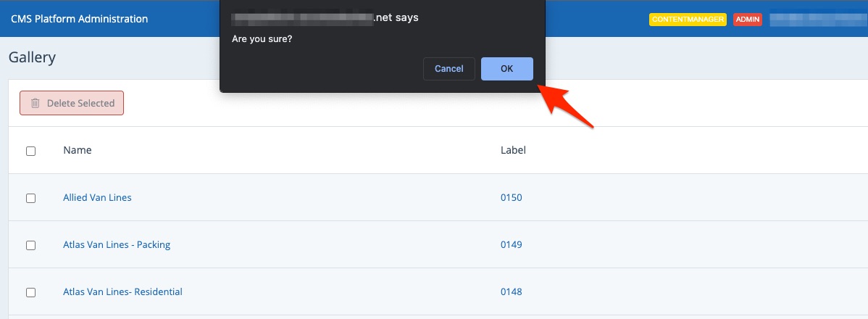This screenshot has height=319, width=868.
Task: Open Atlas Van Lines - Packing link
Action: pos(117,244)
